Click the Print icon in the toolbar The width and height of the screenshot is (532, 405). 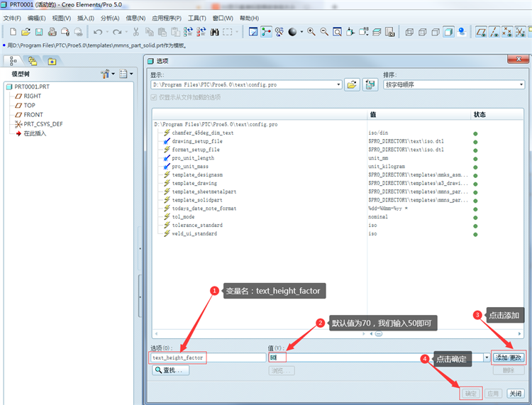(x=52, y=32)
